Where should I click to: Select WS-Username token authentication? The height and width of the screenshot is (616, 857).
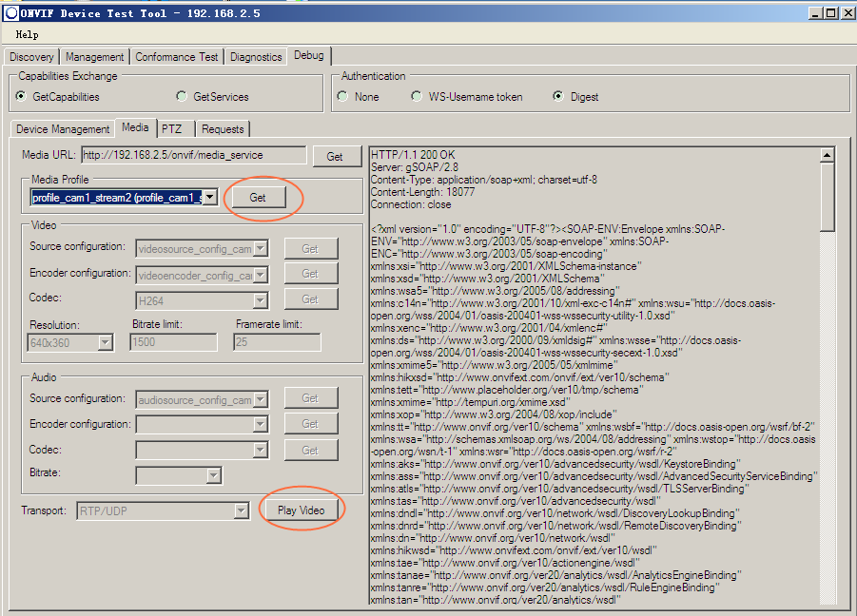pos(417,97)
